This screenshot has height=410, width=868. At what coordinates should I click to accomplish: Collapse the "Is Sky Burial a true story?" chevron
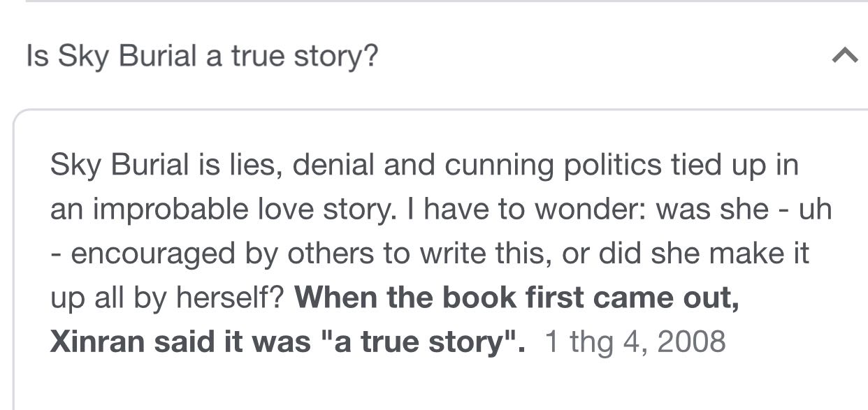[x=844, y=55]
